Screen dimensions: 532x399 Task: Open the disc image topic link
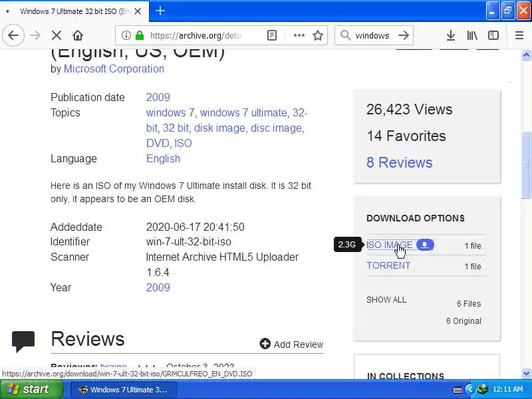click(276, 128)
